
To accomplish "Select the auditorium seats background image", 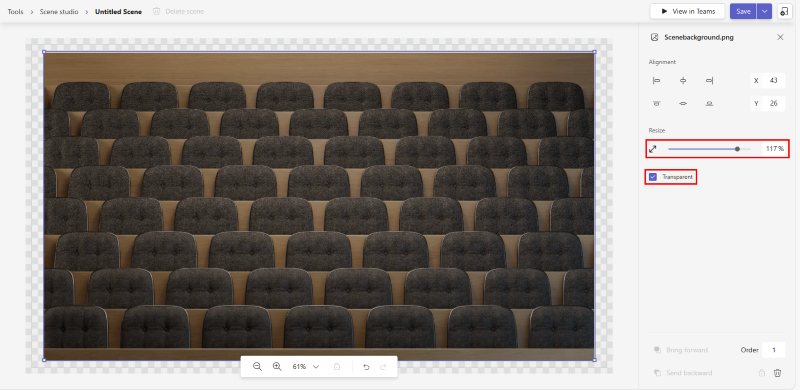I will [319, 206].
